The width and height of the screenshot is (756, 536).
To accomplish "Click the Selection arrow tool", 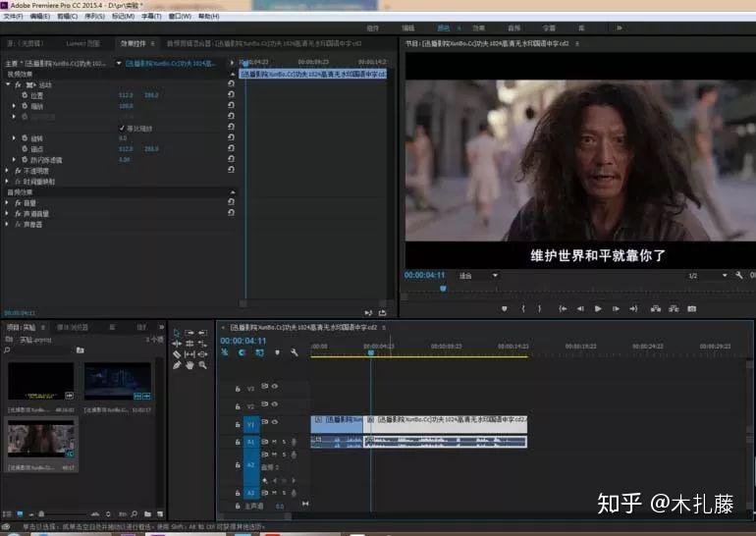I will tap(176, 333).
